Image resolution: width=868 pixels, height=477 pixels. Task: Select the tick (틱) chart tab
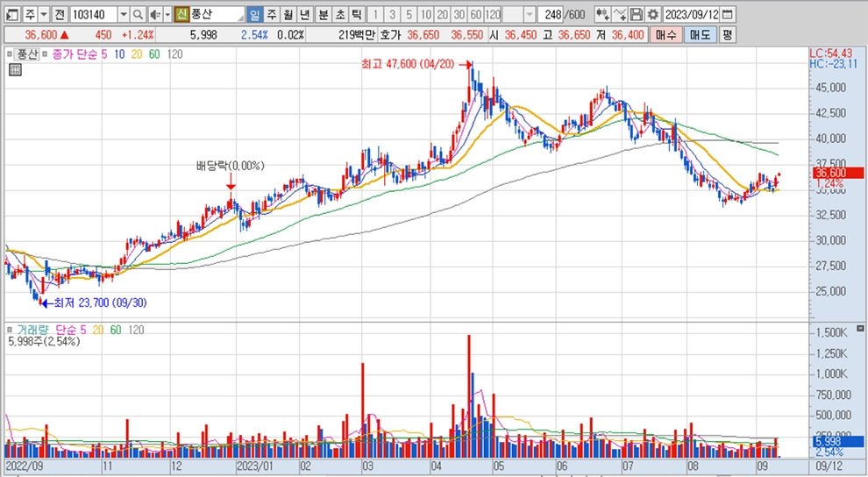click(356, 15)
